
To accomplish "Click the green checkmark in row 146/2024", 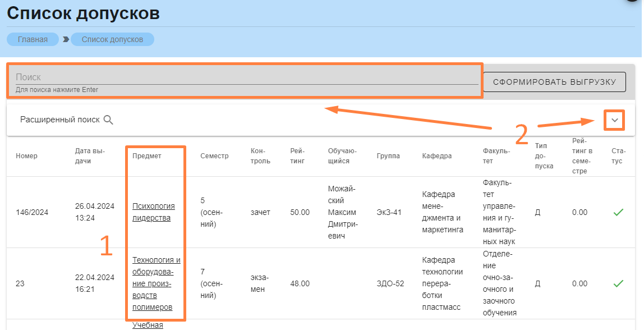I will pos(618,212).
